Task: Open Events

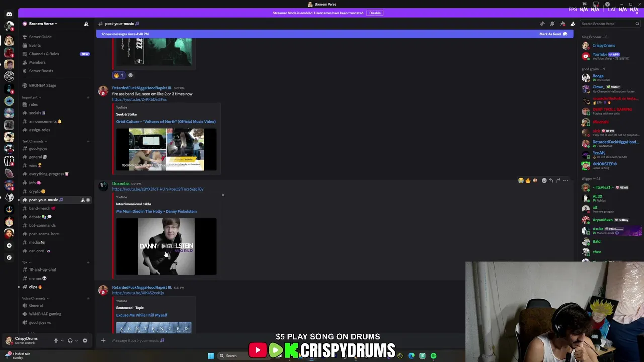Action: (x=35, y=45)
